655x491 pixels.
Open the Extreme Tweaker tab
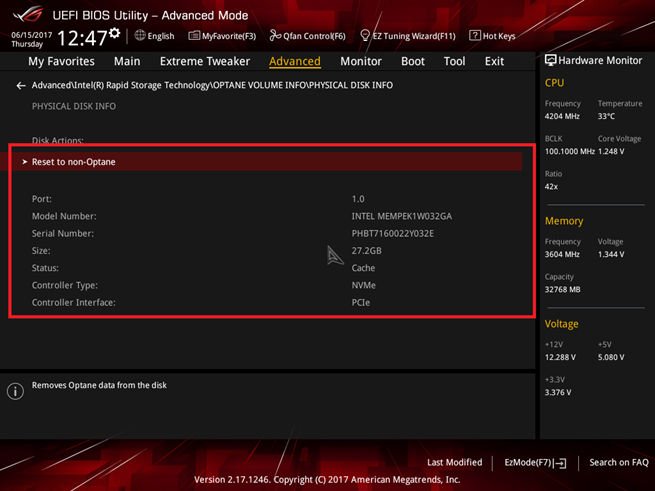(205, 61)
